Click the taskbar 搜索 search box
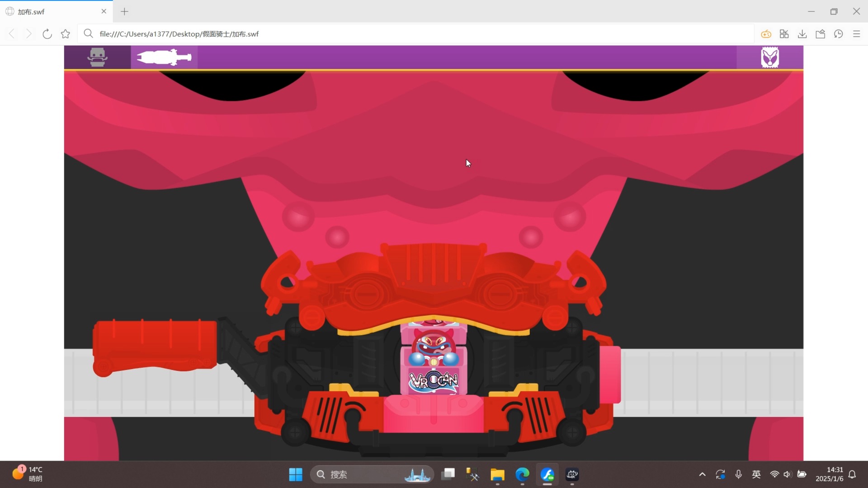The width and height of the screenshot is (868, 488). coord(372,474)
